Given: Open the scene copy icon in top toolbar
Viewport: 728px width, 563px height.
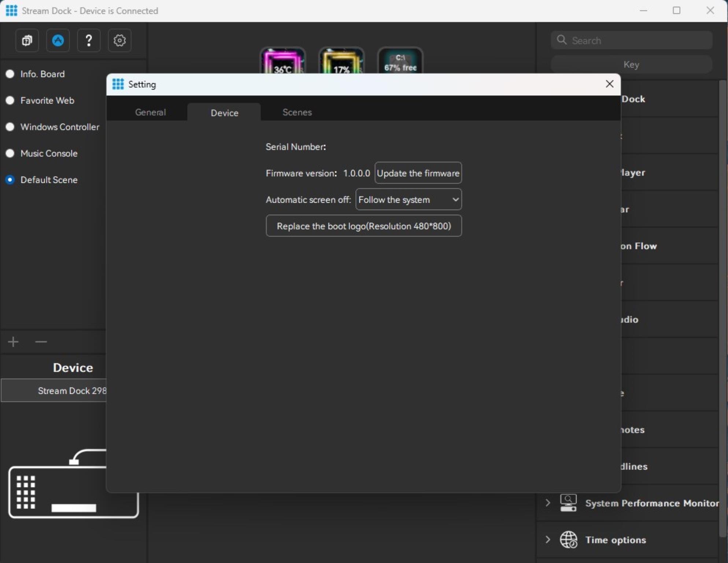Looking at the screenshot, I should pos(27,40).
